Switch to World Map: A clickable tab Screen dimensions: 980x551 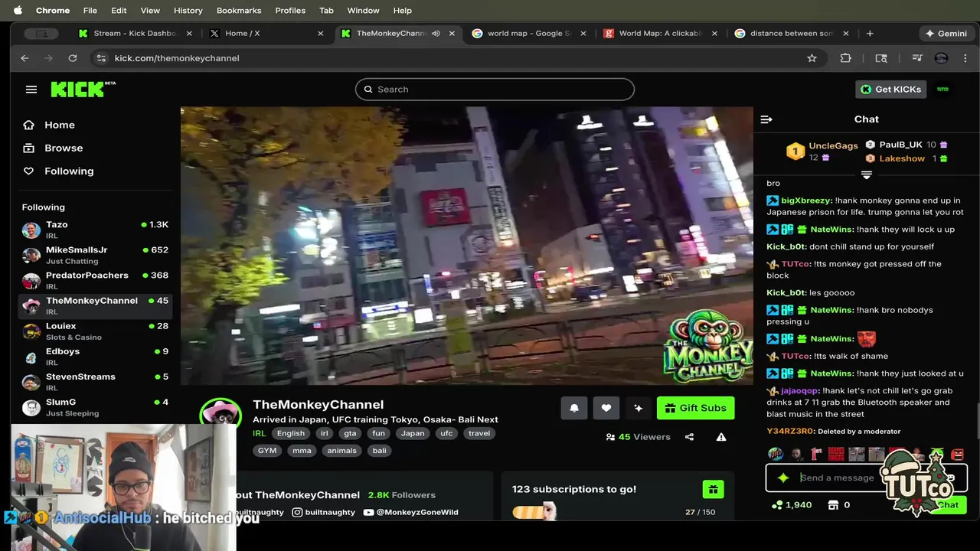(660, 34)
